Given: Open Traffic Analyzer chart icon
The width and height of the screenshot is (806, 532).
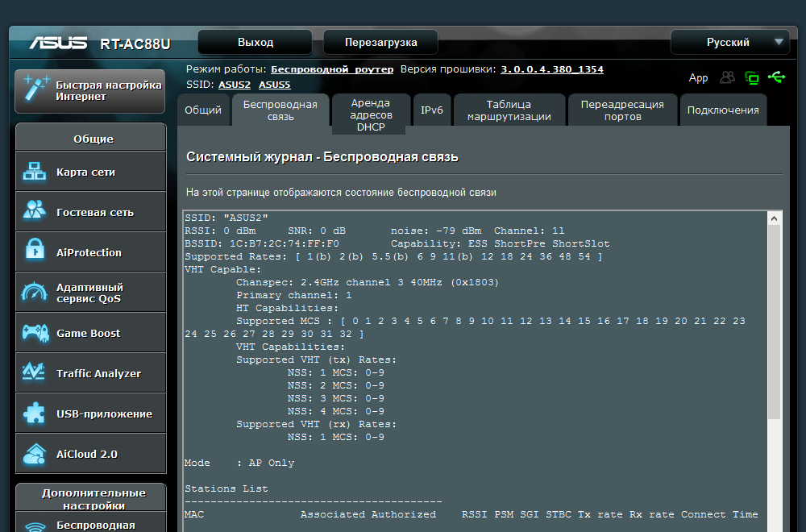Looking at the screenshot, I should (34, 373).
